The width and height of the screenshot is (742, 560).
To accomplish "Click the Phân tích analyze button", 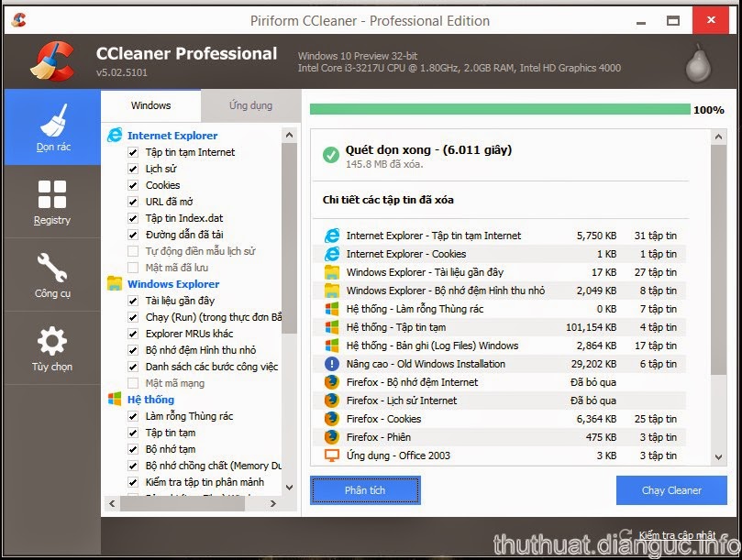I will click(x=365, y=490).
